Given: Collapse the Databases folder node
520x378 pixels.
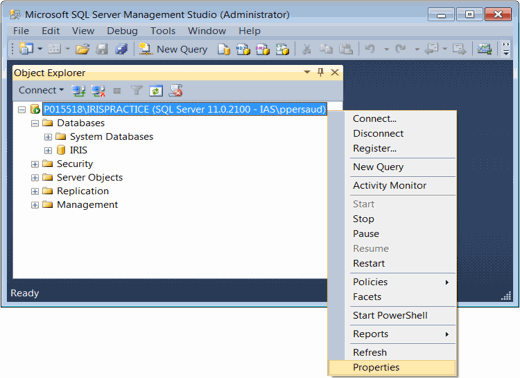Looking at the screenshot, I should pyautogui.click(x=35, y=123).
